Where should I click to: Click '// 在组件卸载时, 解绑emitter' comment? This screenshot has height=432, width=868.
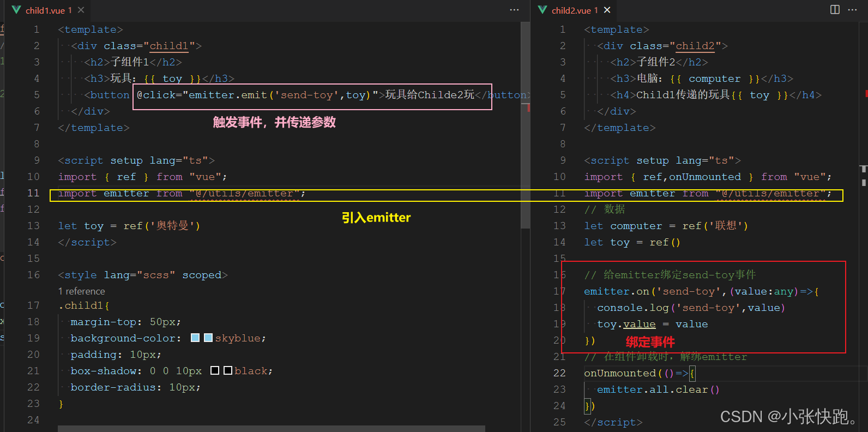coord(665,357)
